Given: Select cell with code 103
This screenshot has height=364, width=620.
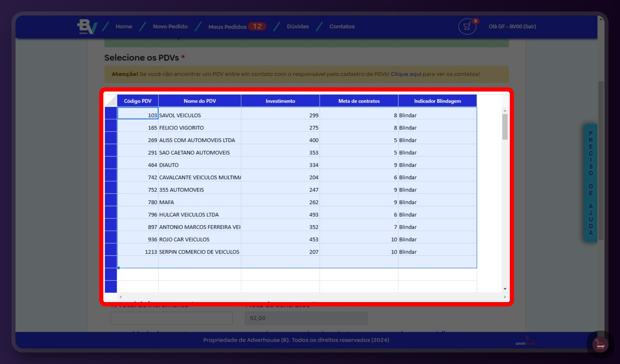Looking at the screenshot, I should [x=138, y=113].
